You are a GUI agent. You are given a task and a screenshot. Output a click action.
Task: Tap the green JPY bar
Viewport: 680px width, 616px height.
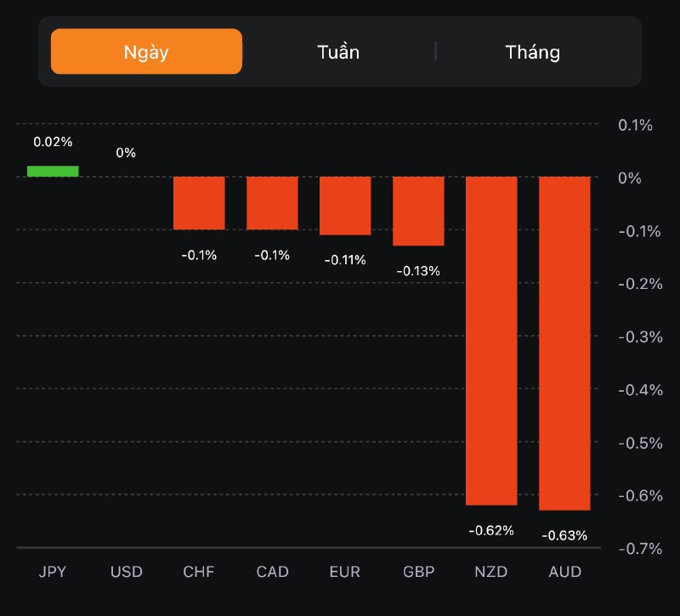click(53, 171)
